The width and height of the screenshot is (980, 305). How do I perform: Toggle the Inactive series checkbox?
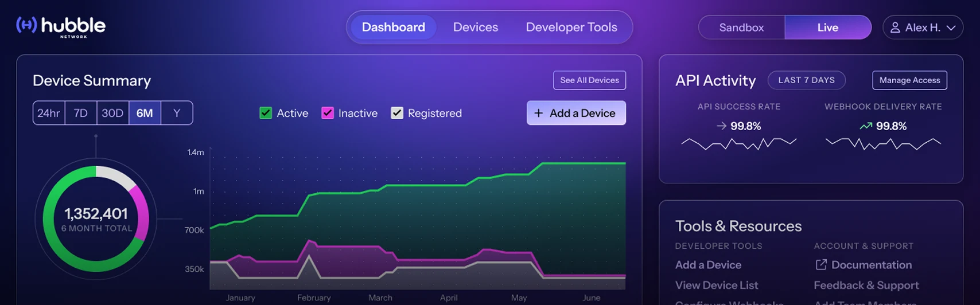tap(327, 113)
